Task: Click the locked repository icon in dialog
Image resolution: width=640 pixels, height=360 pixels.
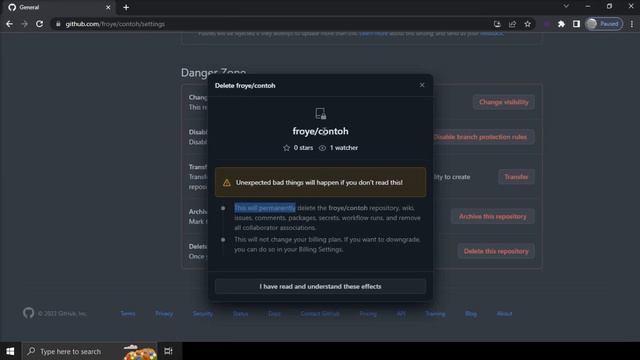Action: coord(320,113)
